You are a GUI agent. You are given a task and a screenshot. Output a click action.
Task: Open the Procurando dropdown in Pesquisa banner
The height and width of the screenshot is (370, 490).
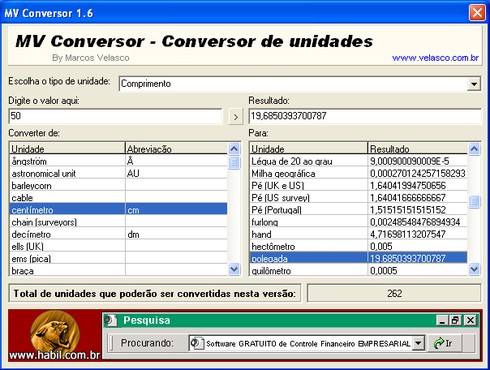tap(418, 343)
